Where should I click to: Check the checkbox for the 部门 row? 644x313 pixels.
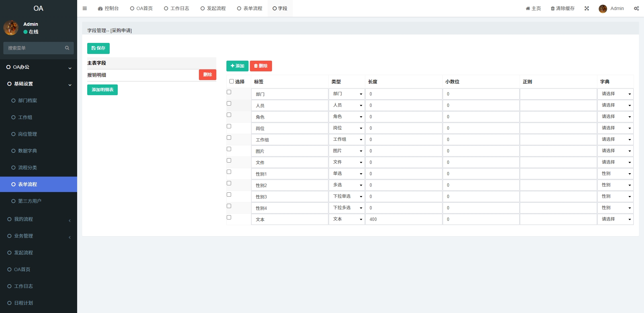pyautogui.click(x=229, y=92)
